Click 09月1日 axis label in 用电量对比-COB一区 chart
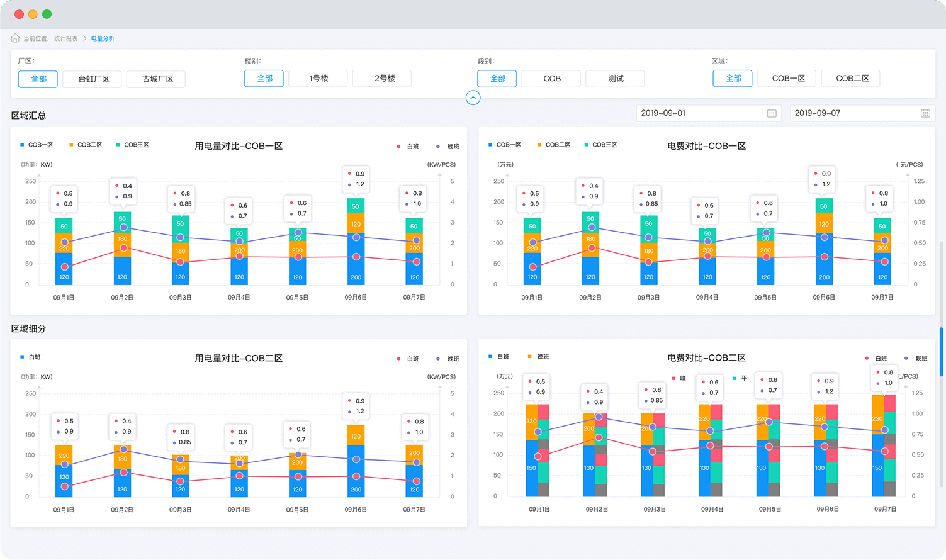946x560 pixels. [64, 298]
